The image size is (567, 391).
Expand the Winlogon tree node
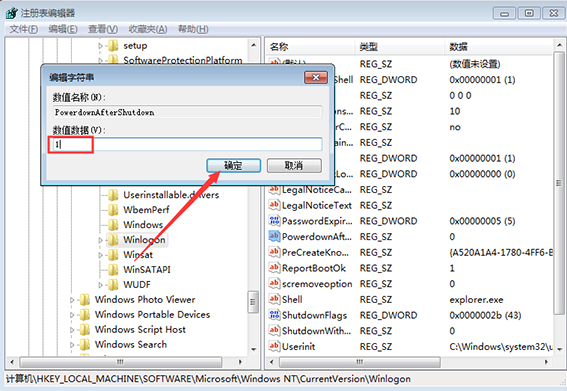pos(101,240)
